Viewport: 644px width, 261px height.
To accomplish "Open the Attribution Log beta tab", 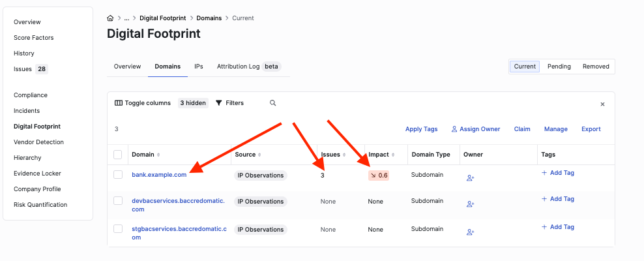I will point(249,66).
